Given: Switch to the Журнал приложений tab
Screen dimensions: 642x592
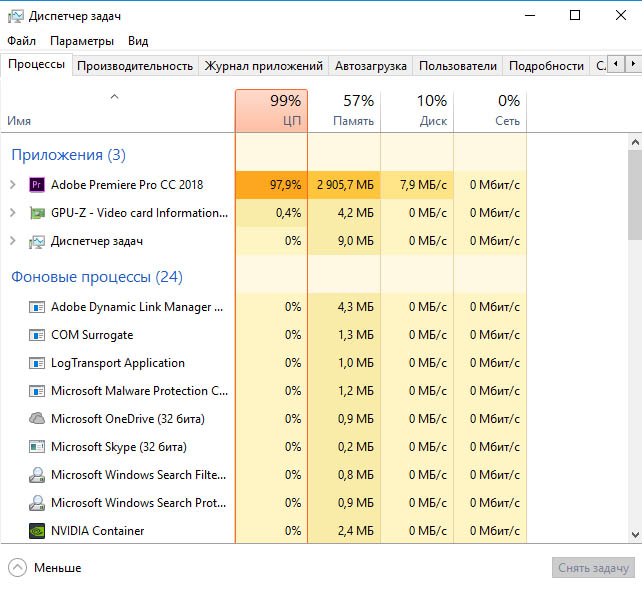Looking at the screenshot, I should coord(264,66).
